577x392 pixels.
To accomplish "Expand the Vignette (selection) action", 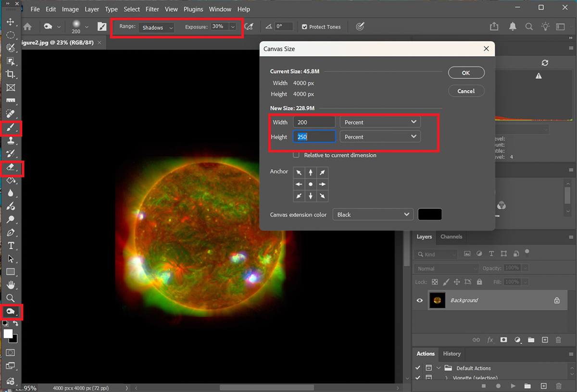I will tap(446, 378).
